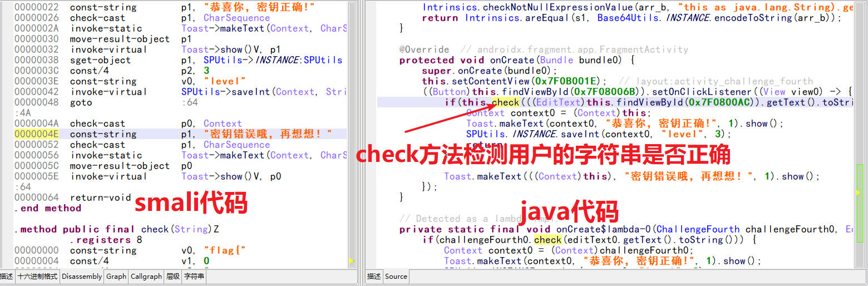The height and width of the screenshot is (286, 868).
Task: Click the "level" string at 0000003E
Action: click(225, 81)
